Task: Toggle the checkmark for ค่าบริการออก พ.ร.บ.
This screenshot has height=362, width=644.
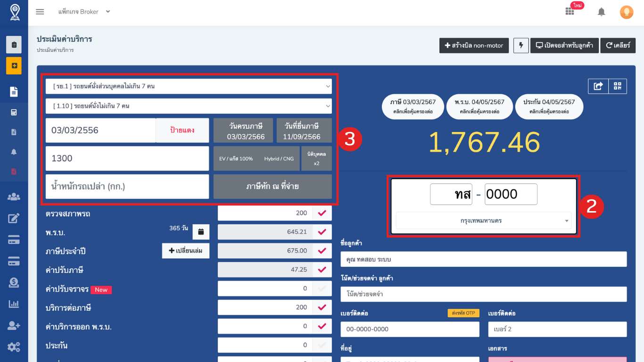Action: coord(322,326)
